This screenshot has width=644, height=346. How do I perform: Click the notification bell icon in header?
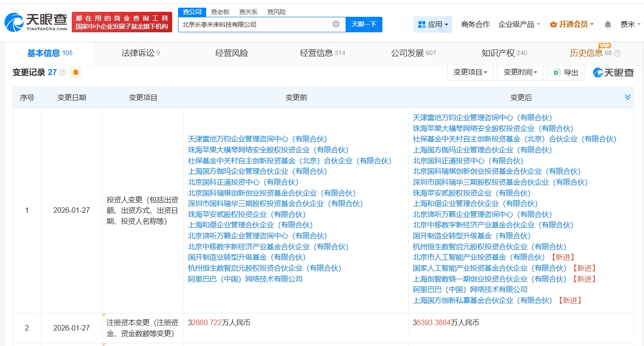click(608, 25)
